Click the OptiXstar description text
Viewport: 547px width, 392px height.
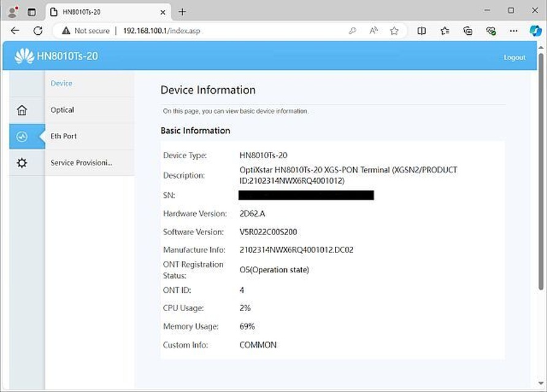click(348, 175)
